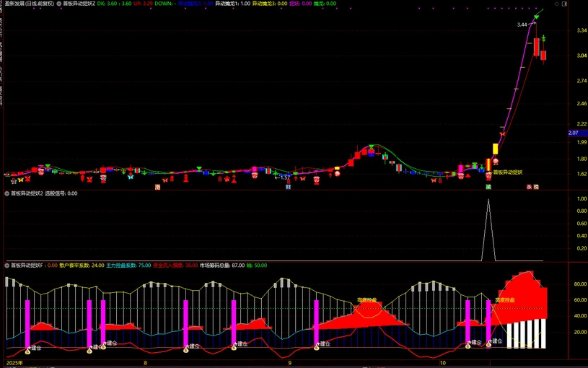
Task: Click the green arrow above the 3.44 peak
Action: [537, 17]
